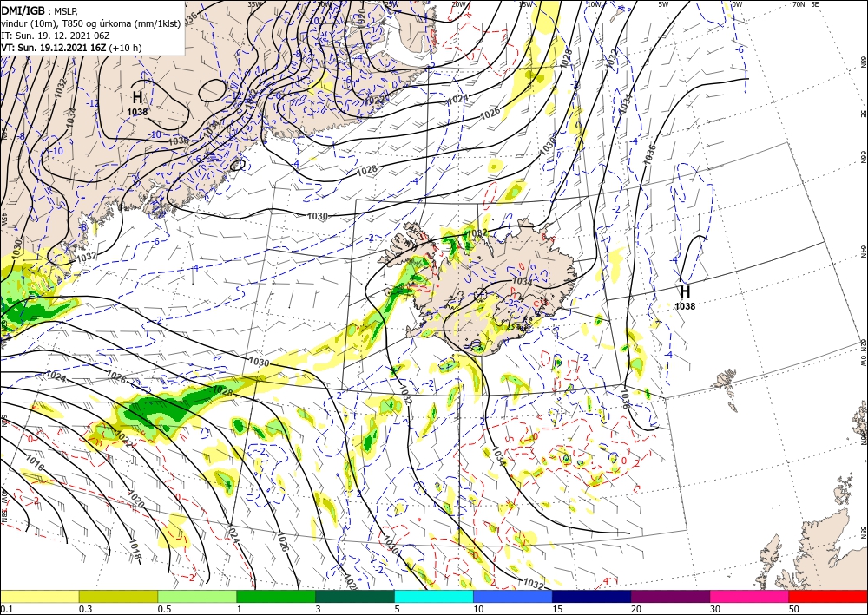868x615 pixels.
Task: Click the 1016 isobar label
Action: (33, 464)
